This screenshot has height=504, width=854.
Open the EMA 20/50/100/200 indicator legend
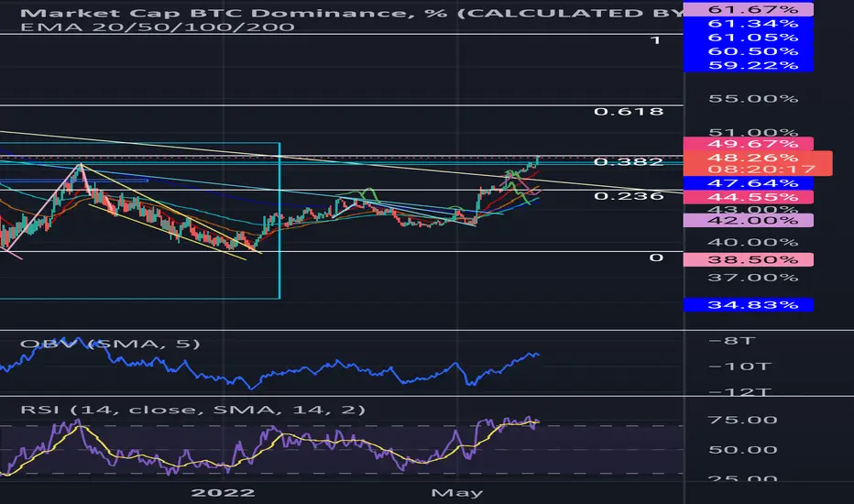(157, 27)
